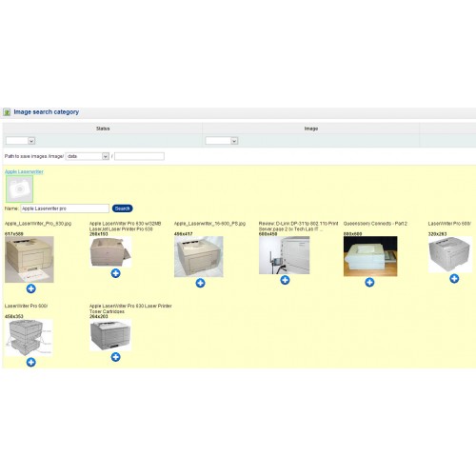Click the Status column header
The image size is (476, 476).
(103, 129)
